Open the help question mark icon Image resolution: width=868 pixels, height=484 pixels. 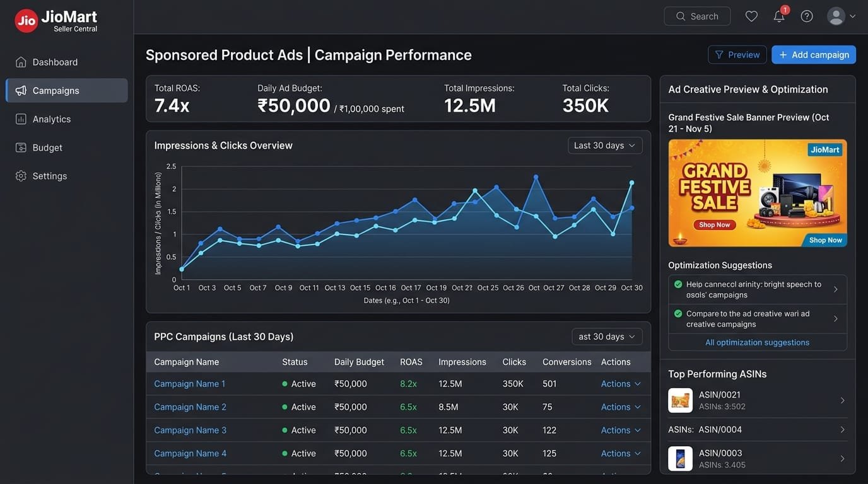(807, 16)
